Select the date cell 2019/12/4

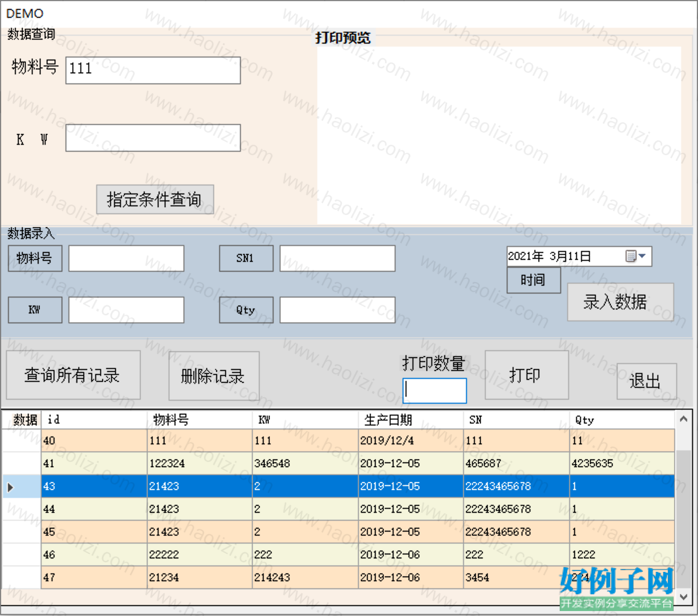(x=410, y=440)
